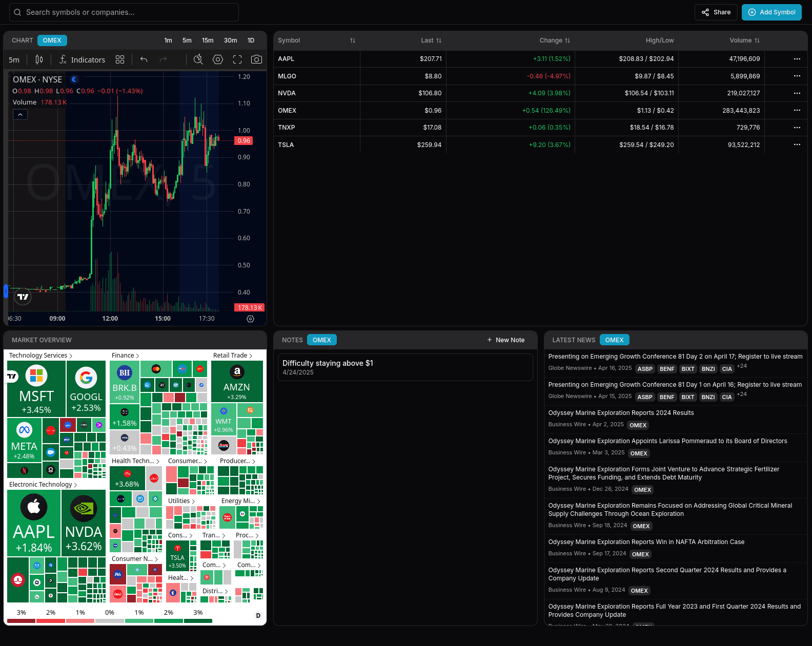812x646 pixels.
Task: Open chart settings hexagon icon
Action: [218, 59]
